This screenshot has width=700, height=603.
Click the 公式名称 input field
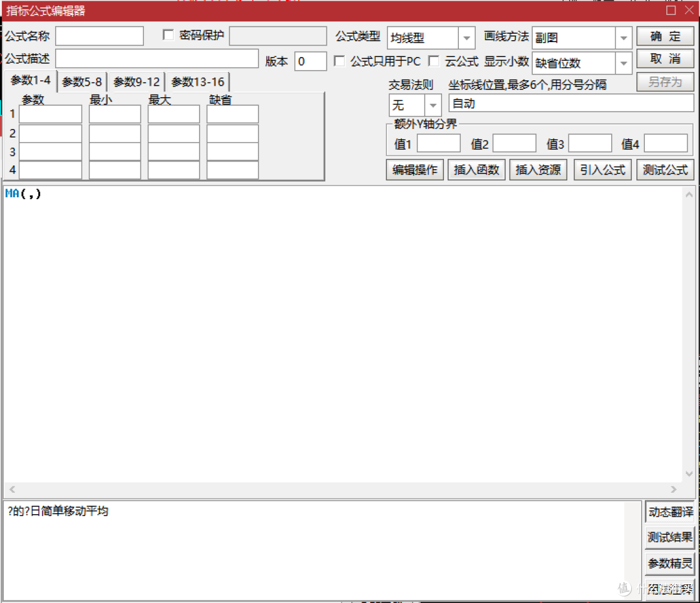pos(99,36)
